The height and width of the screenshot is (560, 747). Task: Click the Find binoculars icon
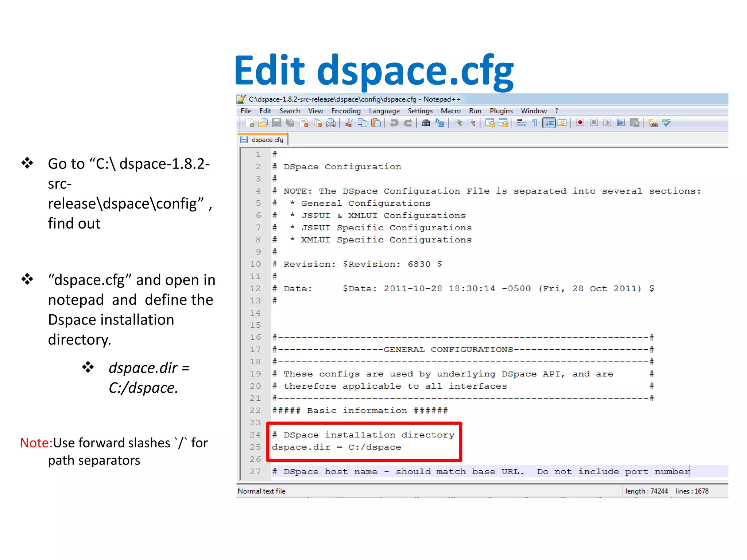[426, 123]
